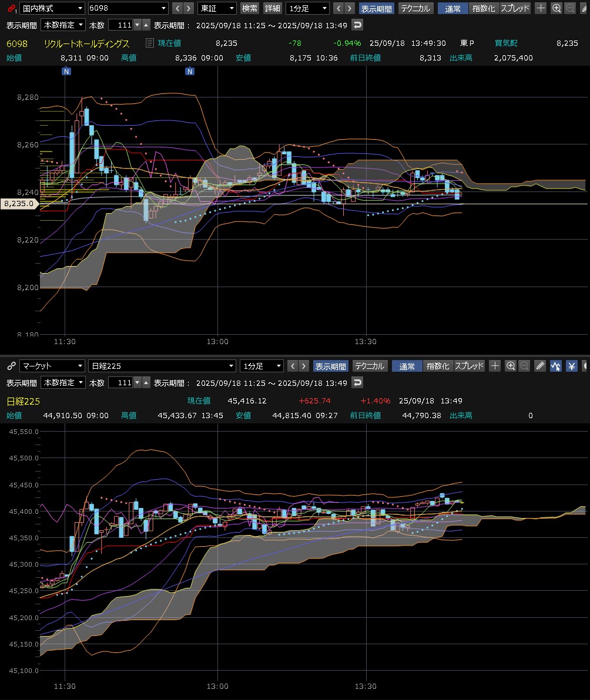
Task: Click the first N news marker on top chart
Action: point(66,71)
